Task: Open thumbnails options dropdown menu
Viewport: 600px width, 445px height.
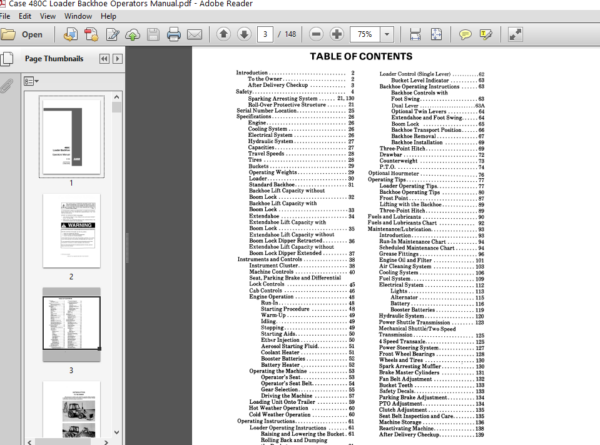Action: [x=31, y=81]
